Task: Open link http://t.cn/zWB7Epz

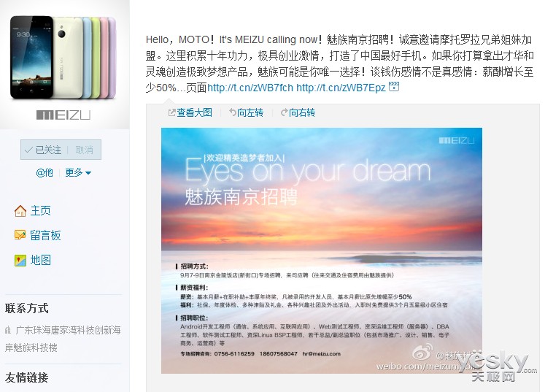Action: pos(341,88)
